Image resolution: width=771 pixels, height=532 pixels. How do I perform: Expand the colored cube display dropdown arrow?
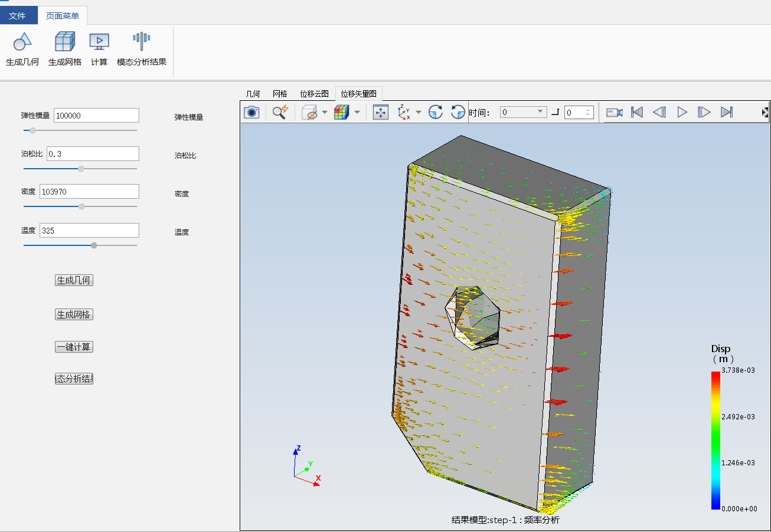(357, 112)
